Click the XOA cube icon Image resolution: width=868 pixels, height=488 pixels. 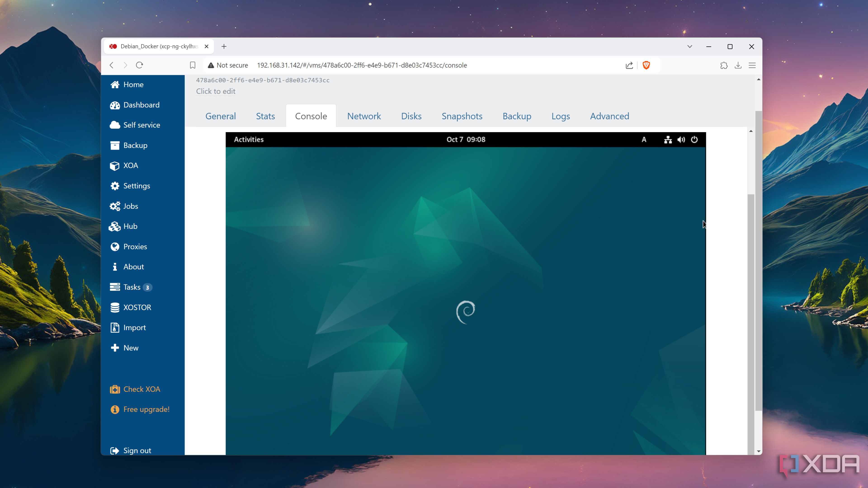click(115, 166)
